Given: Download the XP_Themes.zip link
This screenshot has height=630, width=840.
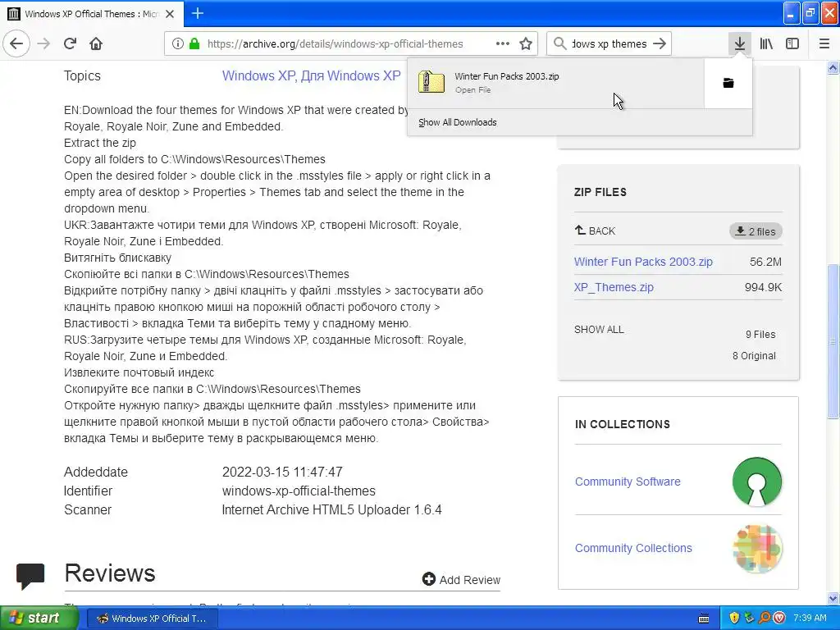Looking at the screenshot, I should pos(614,287).
